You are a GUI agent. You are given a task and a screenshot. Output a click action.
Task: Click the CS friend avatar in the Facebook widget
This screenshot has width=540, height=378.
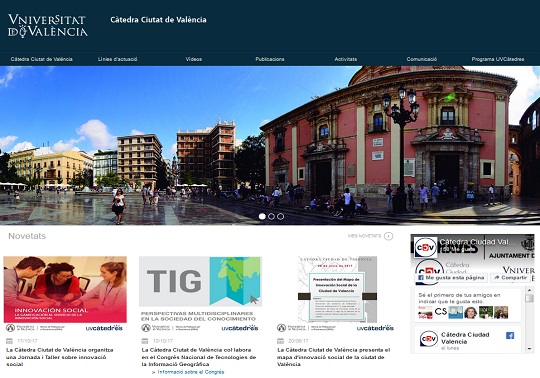[440, 312]
